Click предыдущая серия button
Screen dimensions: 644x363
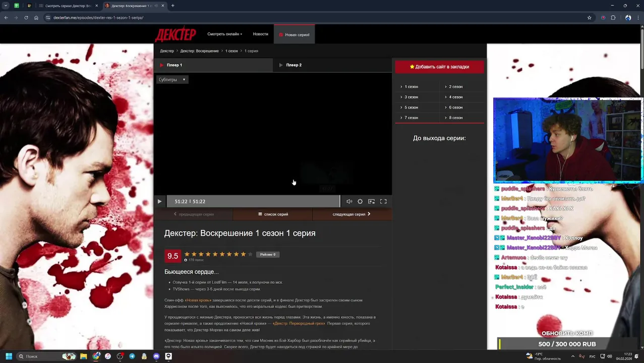(193, 214)
